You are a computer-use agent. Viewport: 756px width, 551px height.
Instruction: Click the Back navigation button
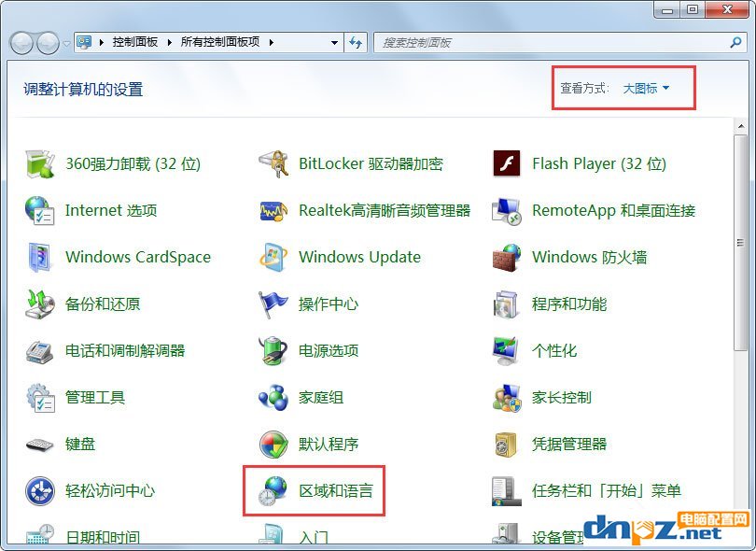(22, 43)
